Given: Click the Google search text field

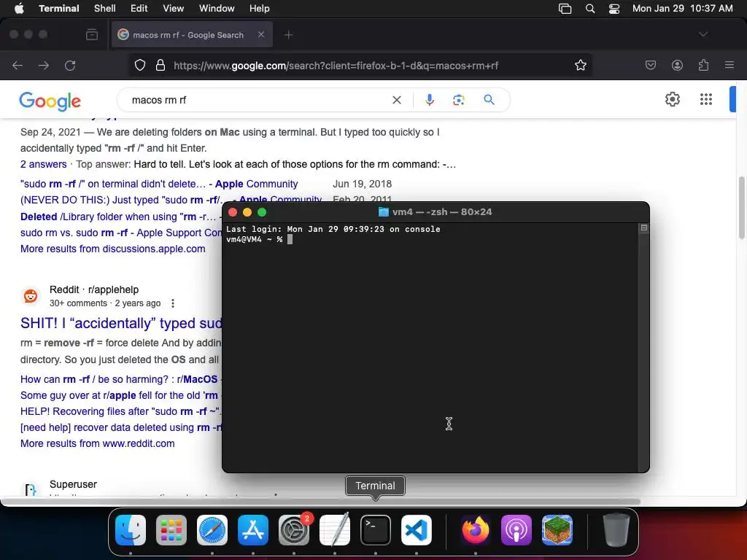Looking at the screenshot, I should [258, 100].
